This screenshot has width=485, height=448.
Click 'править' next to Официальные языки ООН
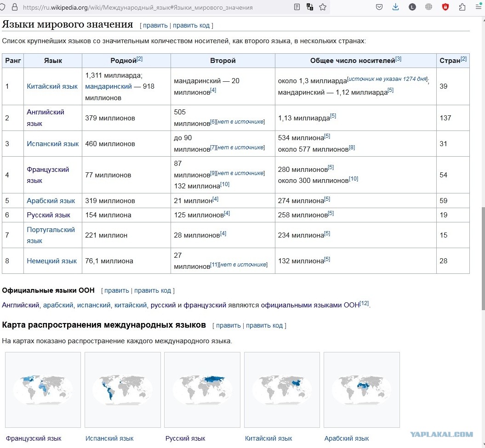tap(117, 290)
